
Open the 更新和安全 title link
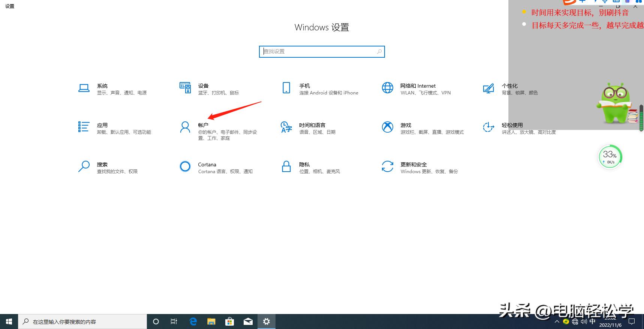click(414, 164)
